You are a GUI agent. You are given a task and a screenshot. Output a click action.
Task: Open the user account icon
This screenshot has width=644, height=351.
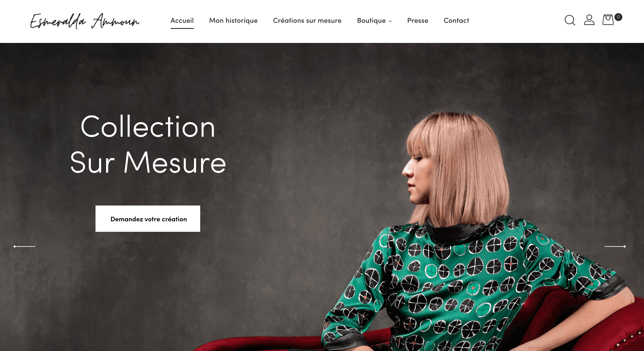[x=589, y=20]
